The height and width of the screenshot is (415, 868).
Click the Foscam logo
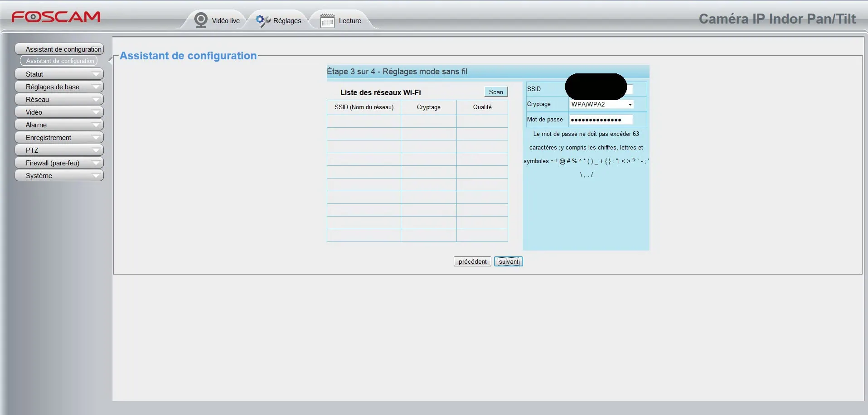[56, 17]
